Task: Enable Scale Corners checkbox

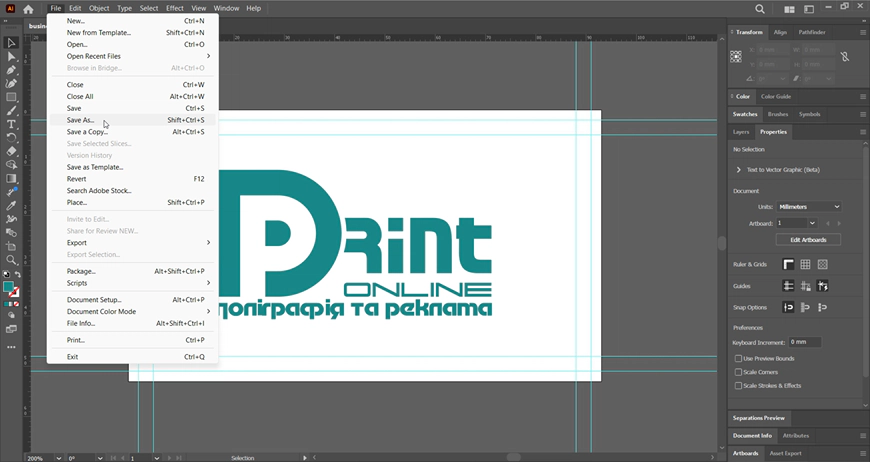Action: (738, 372)
